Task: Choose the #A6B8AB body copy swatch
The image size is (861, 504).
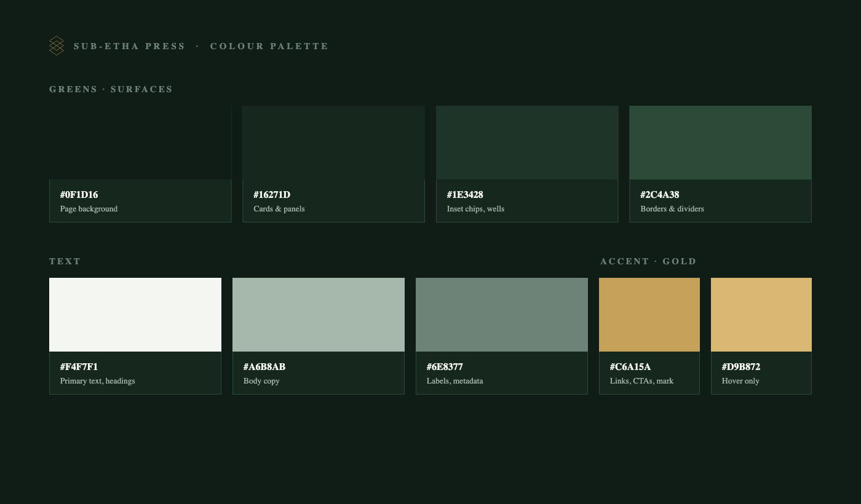Action: tap(319, 315)
